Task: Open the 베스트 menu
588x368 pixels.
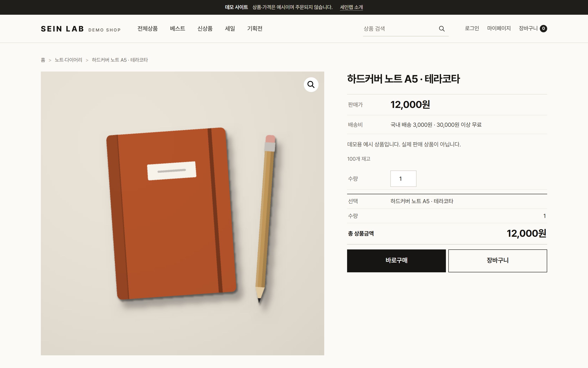Action: [177, 28]
